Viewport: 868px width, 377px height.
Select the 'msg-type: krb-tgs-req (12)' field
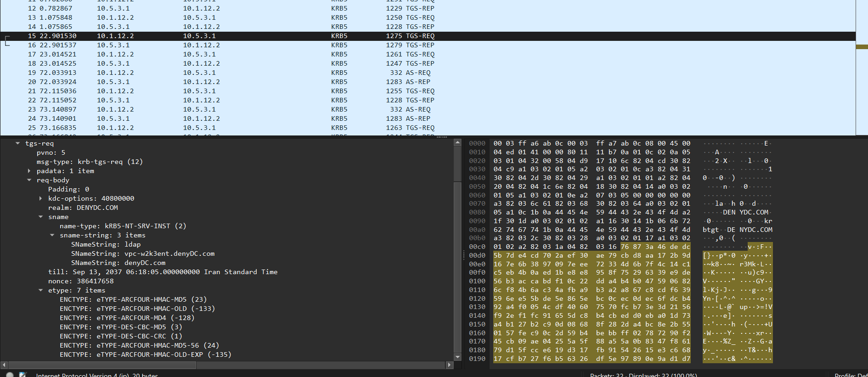pyautogui.click(x=90, y=162)
